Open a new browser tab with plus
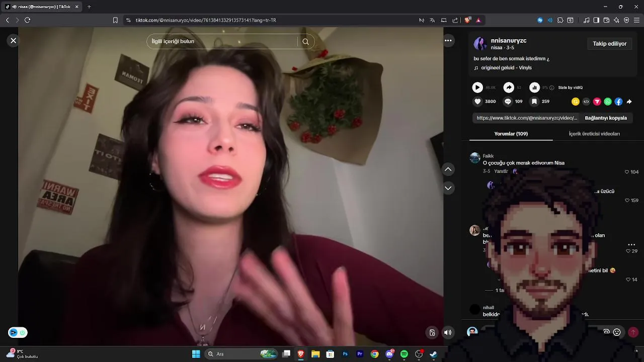Viewport: 644px width, 362px height. click(x=89, y=7)
